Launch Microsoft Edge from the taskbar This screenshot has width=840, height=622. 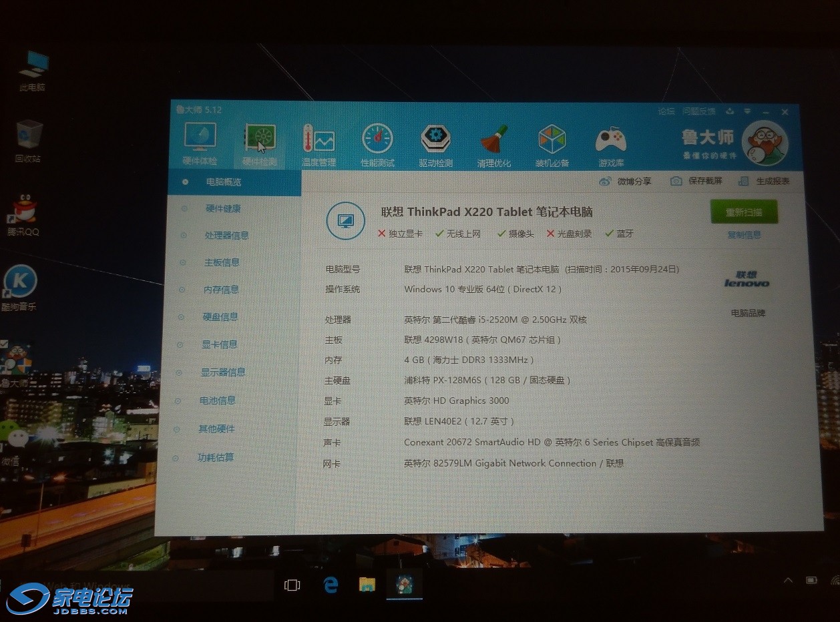[331, 585]
